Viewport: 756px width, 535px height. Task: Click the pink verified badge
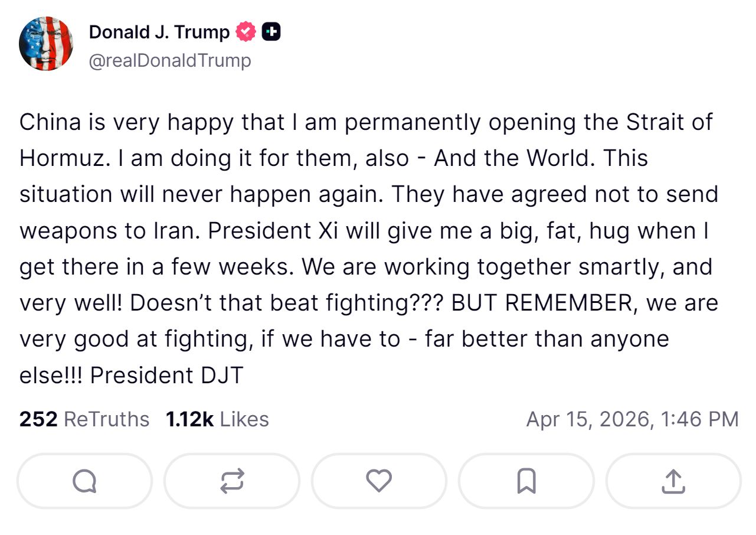pos(245,31)
